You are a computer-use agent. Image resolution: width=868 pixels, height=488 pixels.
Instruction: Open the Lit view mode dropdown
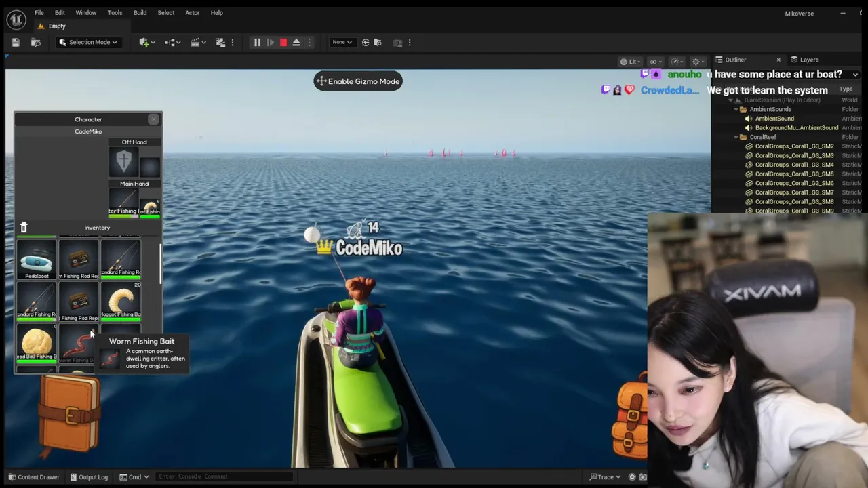pyautogui.click(x=630, y=62)
